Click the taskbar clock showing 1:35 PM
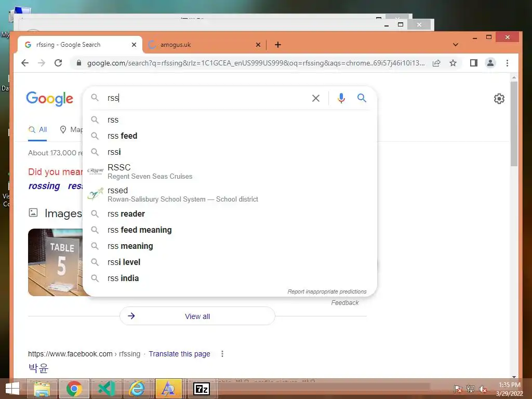 point(509,389)
